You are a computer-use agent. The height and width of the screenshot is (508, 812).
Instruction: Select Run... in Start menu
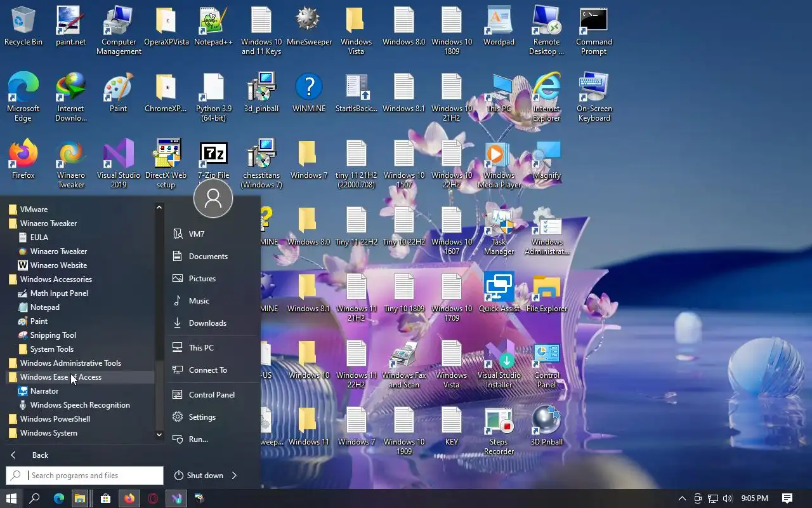211,439
